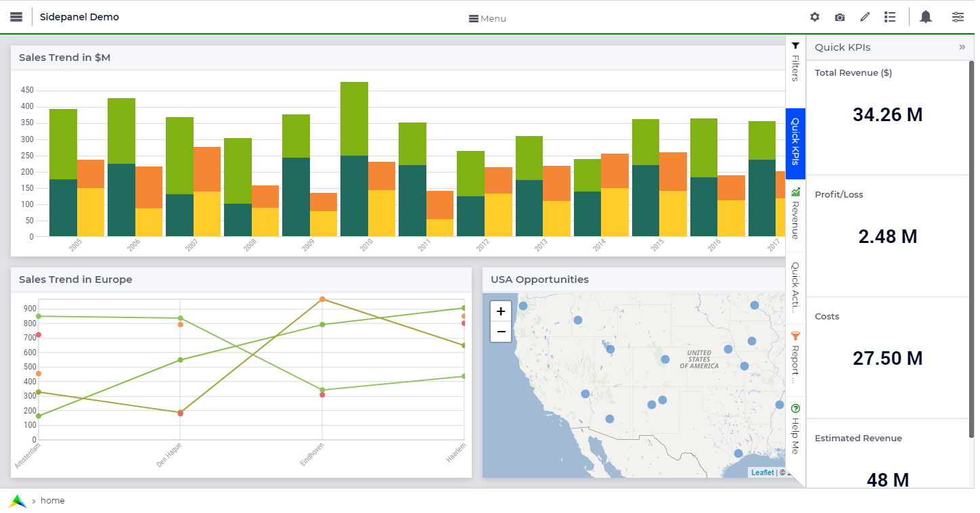Viewport: 980px width, 513px height.
Task: Click the pencil edit icon
Action: [x=865, y=17]
